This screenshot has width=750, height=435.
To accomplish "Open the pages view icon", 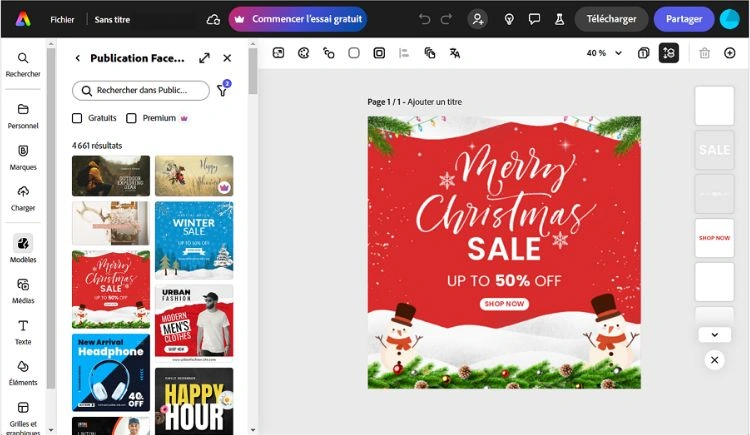I will point(643,53).
